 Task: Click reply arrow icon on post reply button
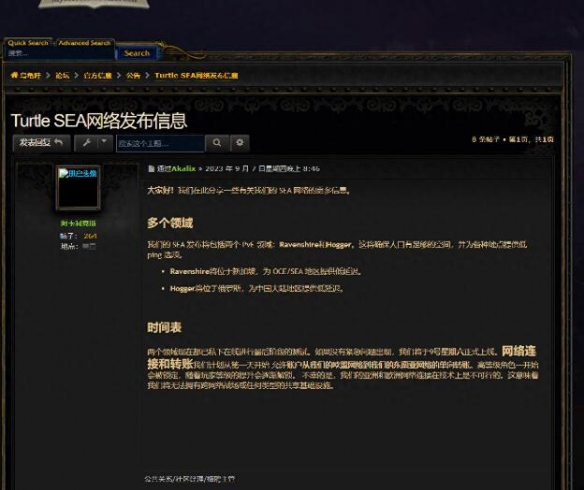point(58,142)
